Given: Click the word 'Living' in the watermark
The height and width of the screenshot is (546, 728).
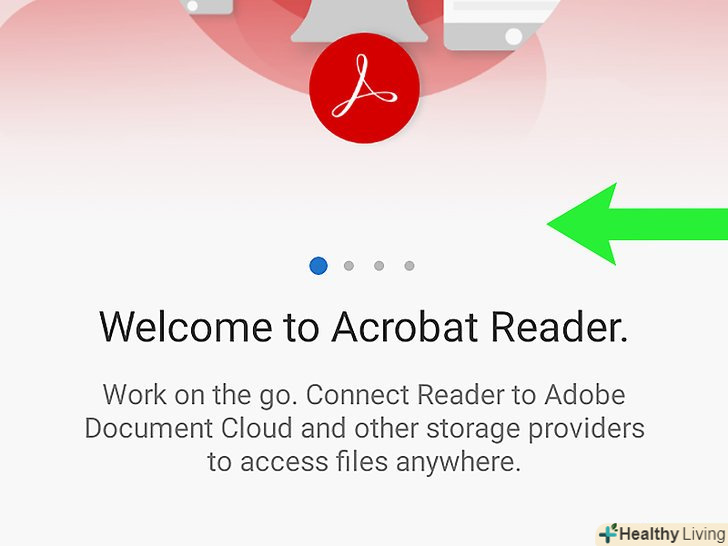Looking at the screenshot, I should pyautogui.click(x=704, y=534).
